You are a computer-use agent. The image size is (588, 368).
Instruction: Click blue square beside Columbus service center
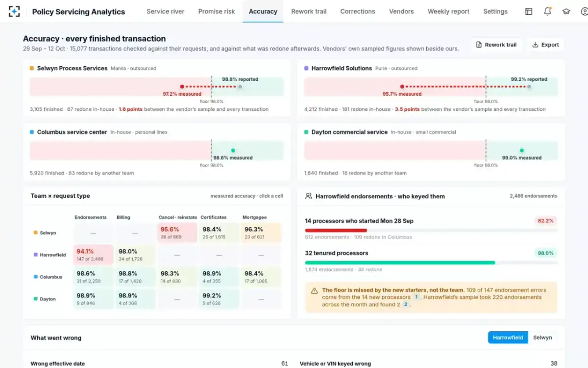click(x=32, y=132)
